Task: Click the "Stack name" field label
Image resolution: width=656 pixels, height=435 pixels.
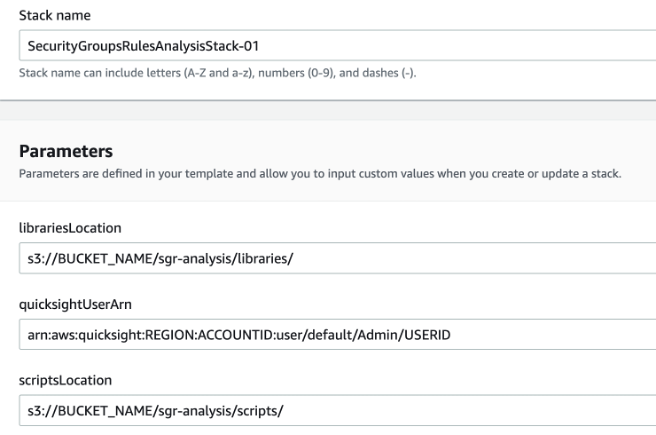Action: coord(55,15)
